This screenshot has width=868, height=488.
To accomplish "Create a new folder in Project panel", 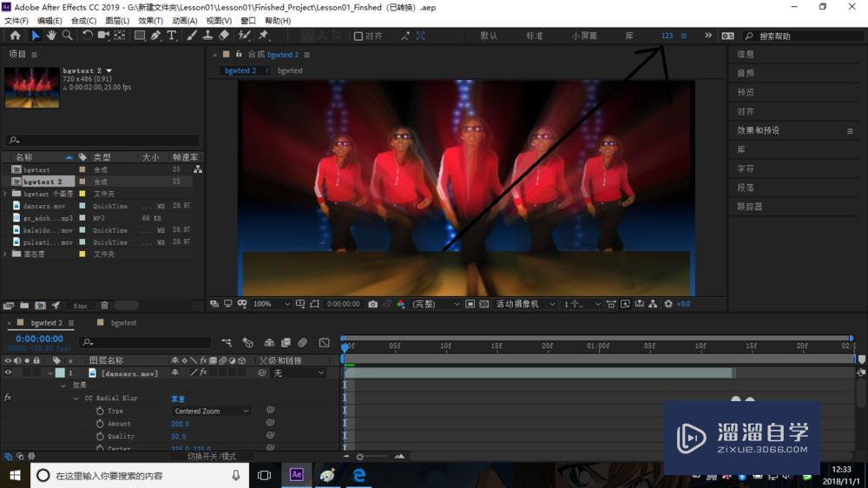I will point(24,305).
